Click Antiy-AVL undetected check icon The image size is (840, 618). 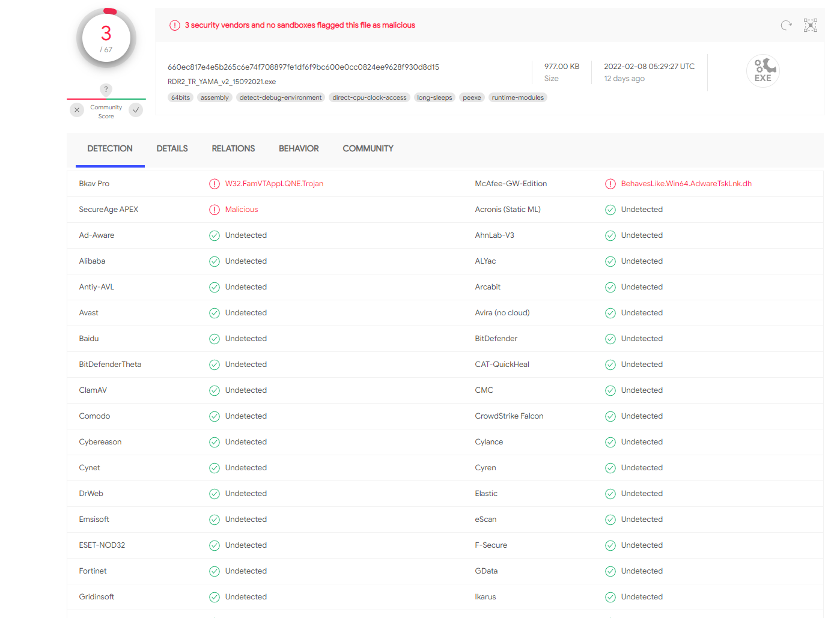point(215,287)
